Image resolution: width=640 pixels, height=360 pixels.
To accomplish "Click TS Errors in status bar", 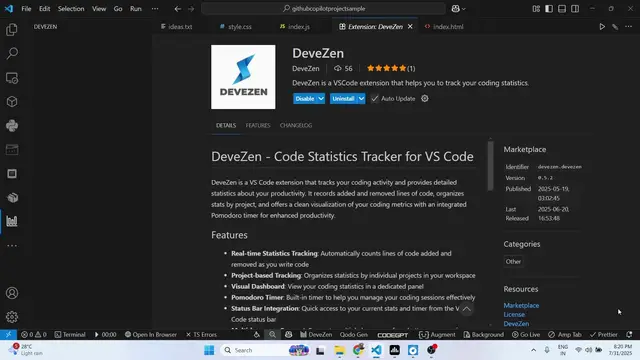I will [x=201, y=334].
